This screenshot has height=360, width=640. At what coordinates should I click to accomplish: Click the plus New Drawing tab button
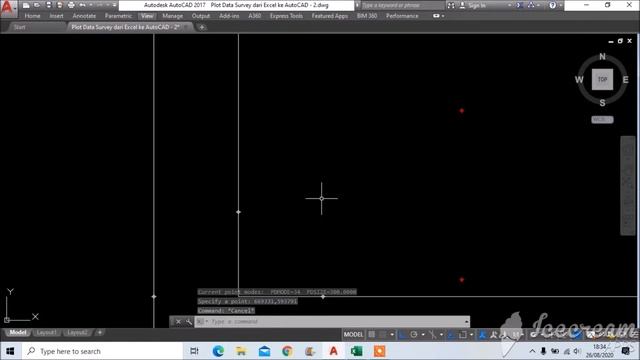point(202,27)
